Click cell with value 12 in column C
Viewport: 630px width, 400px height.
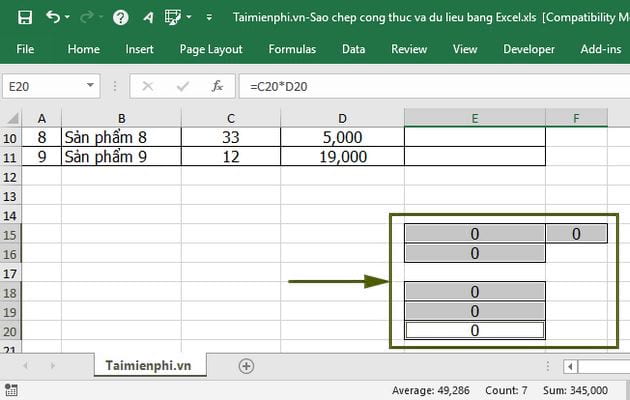(x=231, y=157)
